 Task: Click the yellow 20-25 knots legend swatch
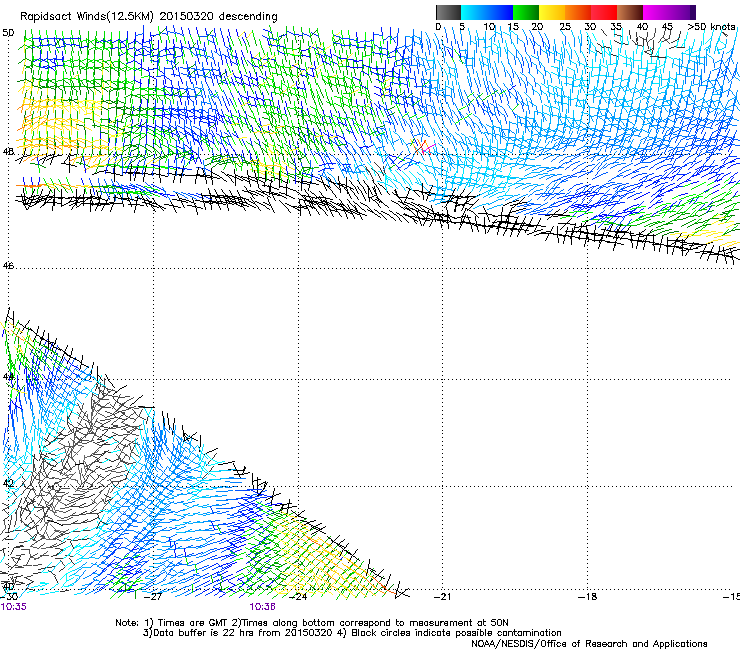tap(552, 12)
